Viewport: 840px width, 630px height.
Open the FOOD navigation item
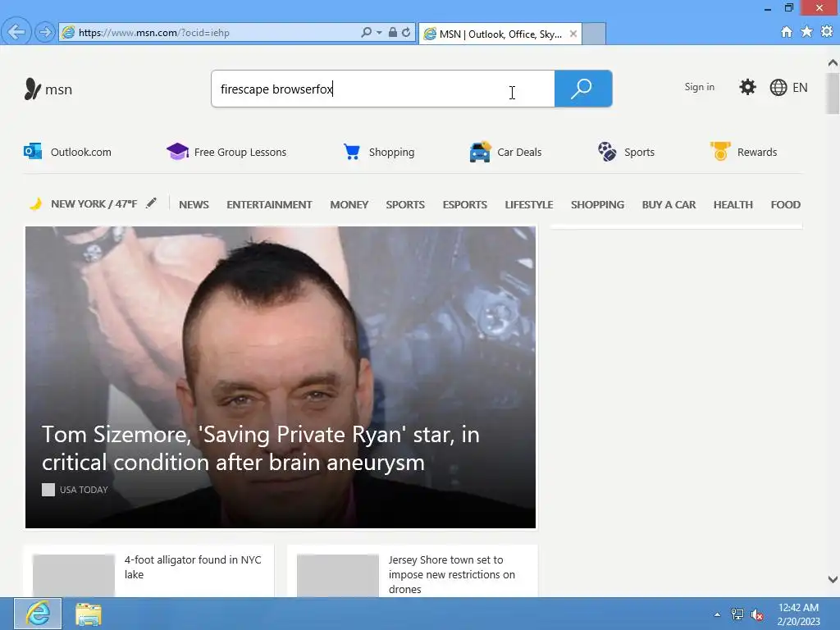785,204
